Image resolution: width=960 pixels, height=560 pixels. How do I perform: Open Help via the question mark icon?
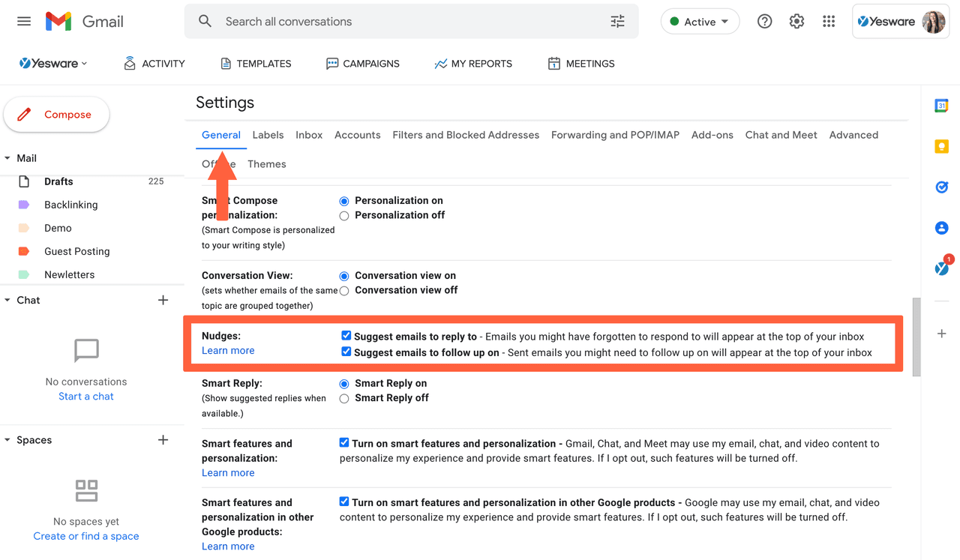[x=764, y=22]
